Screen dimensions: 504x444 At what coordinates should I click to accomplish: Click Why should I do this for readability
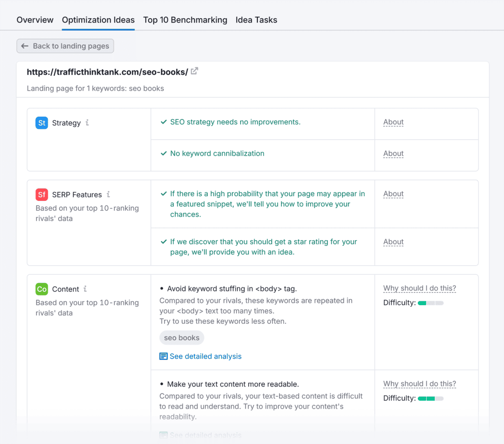(x=419, y=384)
